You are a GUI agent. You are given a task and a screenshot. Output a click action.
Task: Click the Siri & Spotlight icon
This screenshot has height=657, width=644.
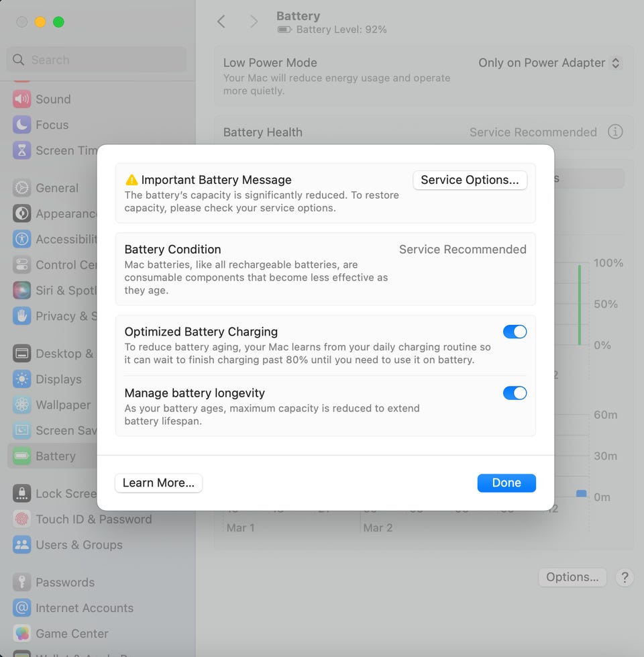[21, 291]
